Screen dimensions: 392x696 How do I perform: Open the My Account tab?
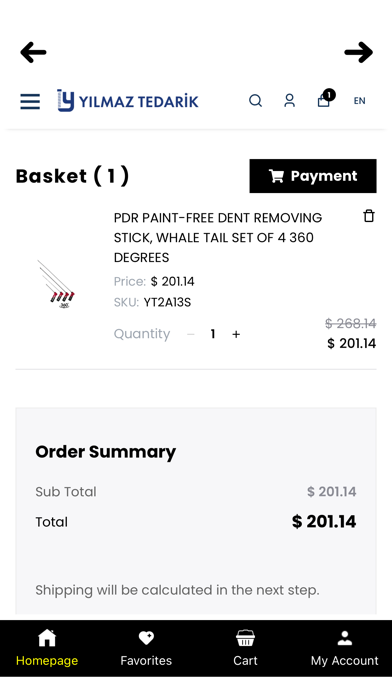[x=344, y=649]
